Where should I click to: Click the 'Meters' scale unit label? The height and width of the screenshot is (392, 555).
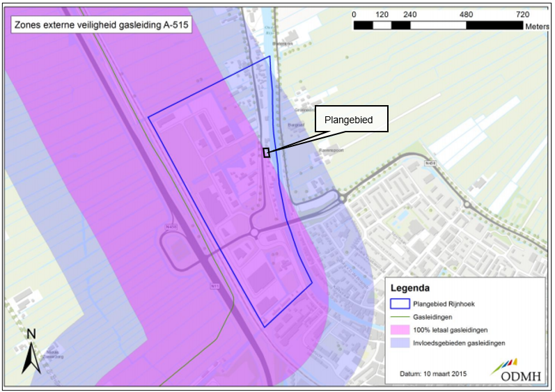click(x=537, y=26)
